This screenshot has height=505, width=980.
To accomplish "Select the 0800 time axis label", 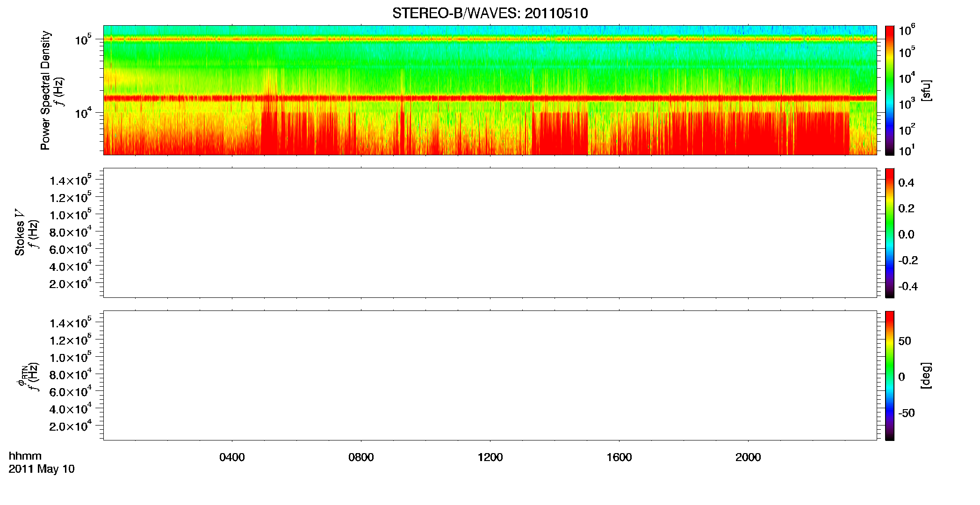I will click(361, 457).
